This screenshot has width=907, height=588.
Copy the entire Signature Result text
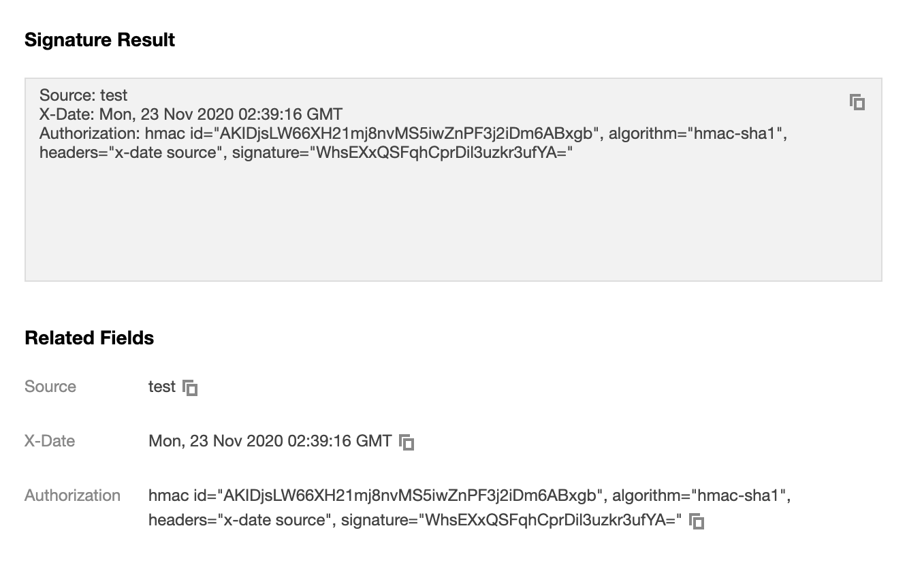857,103
